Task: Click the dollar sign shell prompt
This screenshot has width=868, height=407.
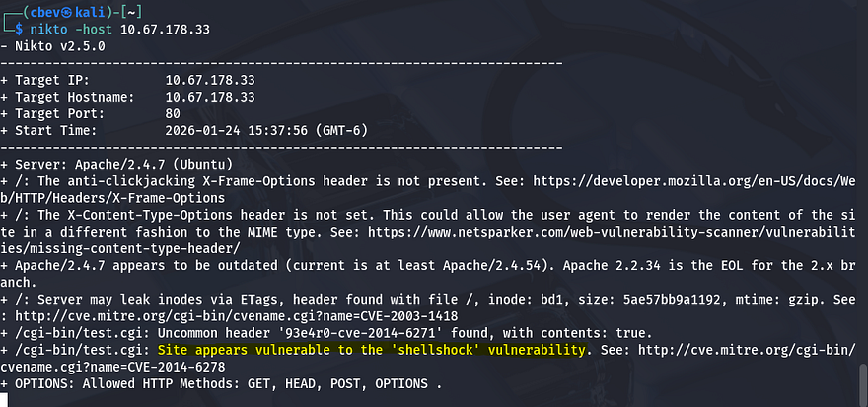Action: pyautogui.click(x=19, y=31)
